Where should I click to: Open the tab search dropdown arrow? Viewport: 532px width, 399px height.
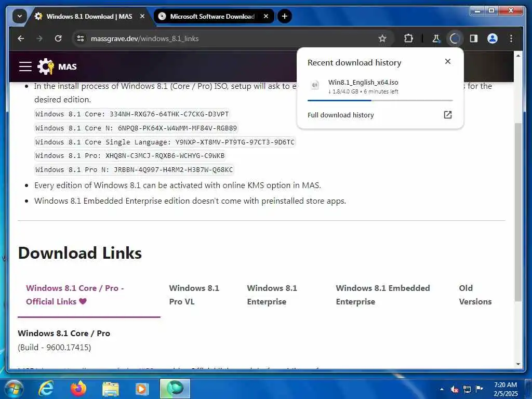[19, 16]
